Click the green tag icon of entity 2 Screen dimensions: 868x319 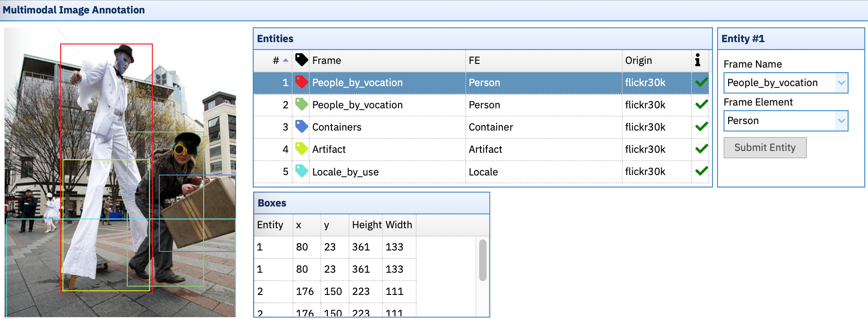point(301,105)
